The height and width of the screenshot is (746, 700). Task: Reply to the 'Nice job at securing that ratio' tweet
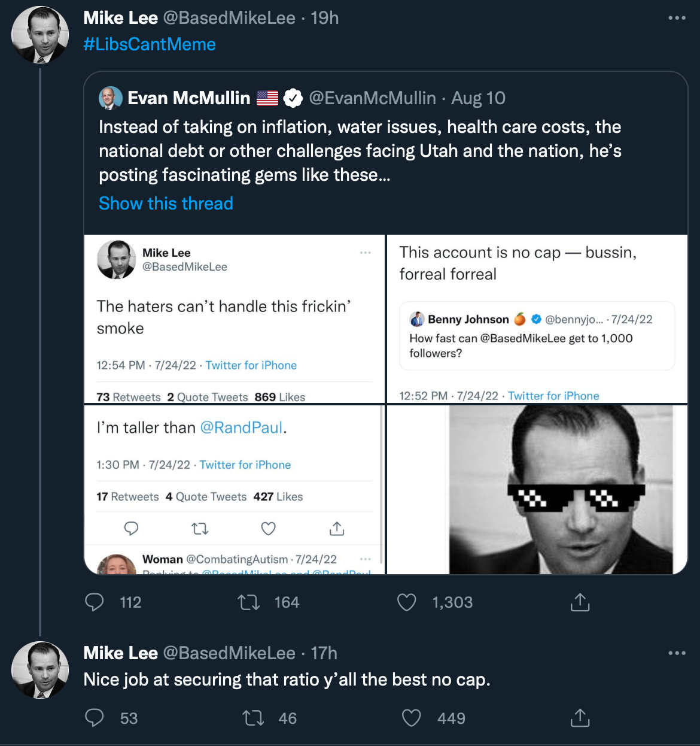point(95,718)
